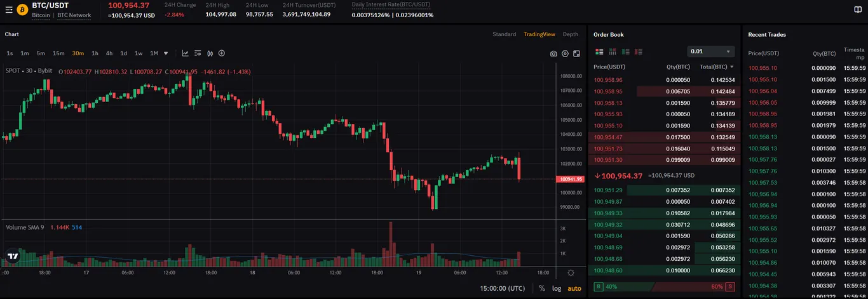This screenshot has height=299, width=868.
Task: Select the 1d timeframe
Action: point(124,53)
